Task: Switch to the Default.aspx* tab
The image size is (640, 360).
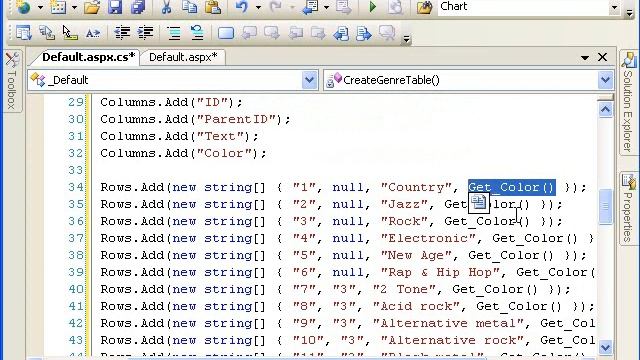Action: [183, 57]
